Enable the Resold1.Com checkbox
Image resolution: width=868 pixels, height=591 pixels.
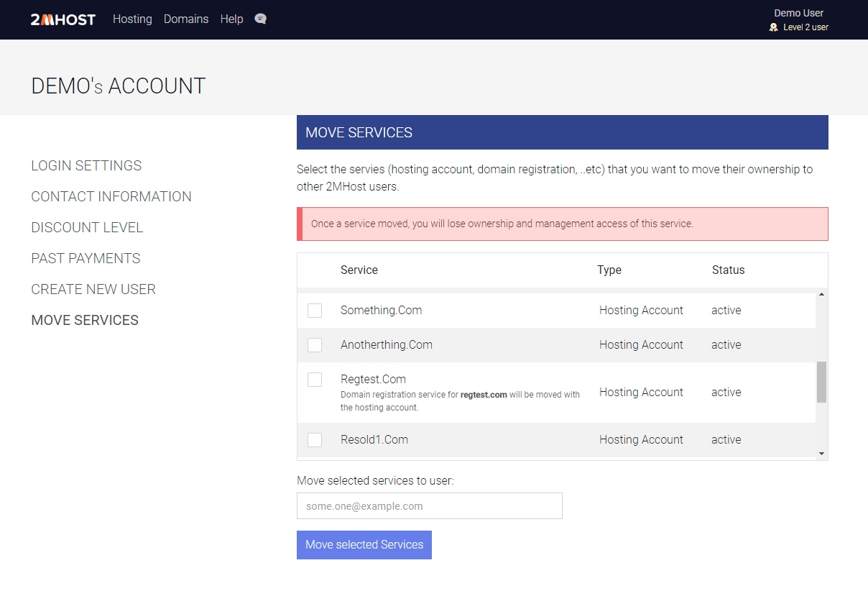(x=315, y=440)
